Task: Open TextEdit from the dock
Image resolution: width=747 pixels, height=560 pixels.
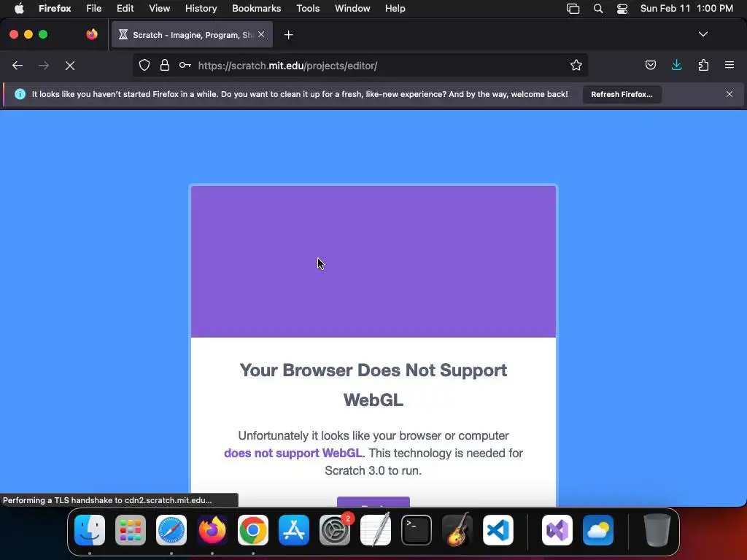Action: coord(376,530)
